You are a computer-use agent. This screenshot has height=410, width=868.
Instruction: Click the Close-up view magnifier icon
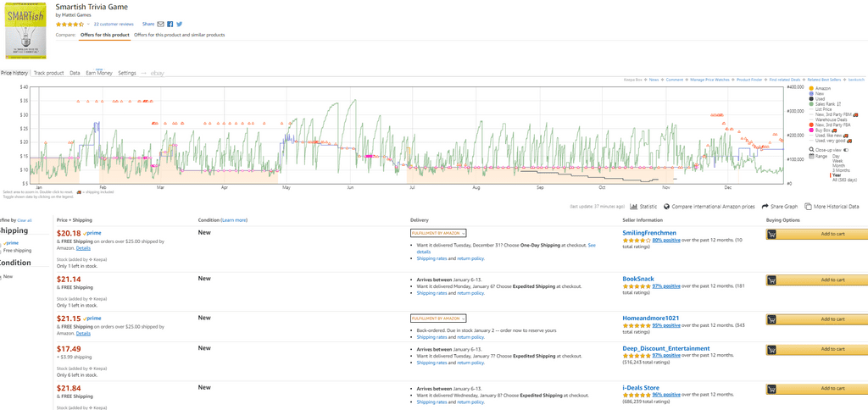(811, 150)
